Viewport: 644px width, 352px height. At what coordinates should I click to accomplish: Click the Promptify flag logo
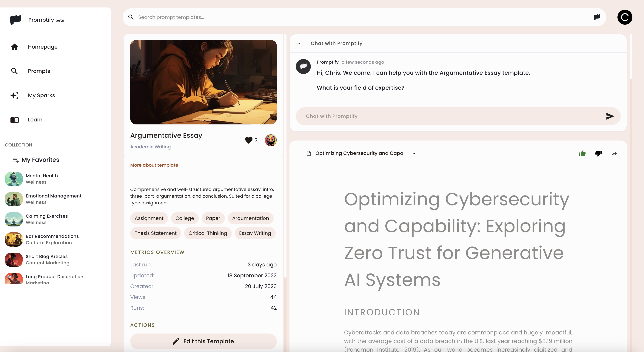[x=15, y=20]
